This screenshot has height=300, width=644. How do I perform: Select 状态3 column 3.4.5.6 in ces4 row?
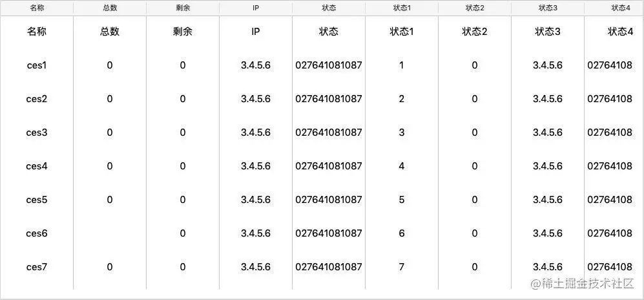point(548,166)
